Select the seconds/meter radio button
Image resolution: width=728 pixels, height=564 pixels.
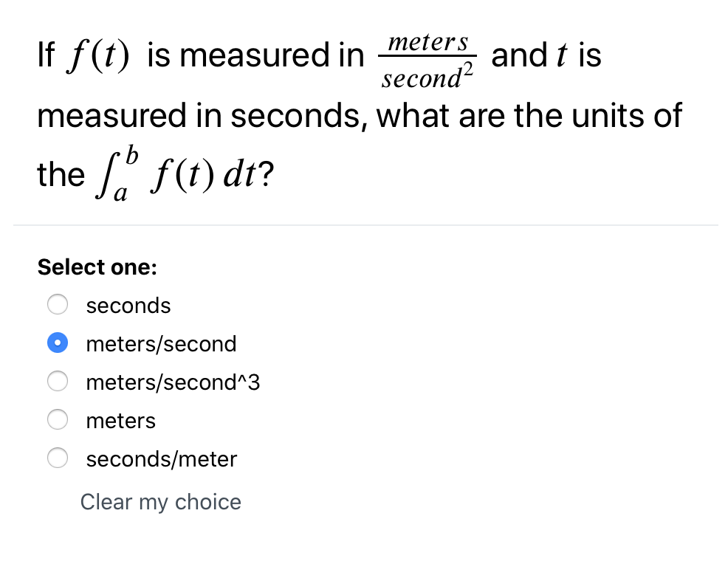tap(57, 458)
